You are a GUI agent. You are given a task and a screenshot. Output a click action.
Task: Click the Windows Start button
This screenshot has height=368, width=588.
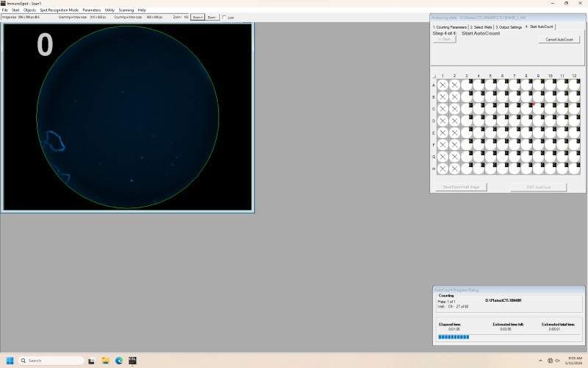[10, 361]
